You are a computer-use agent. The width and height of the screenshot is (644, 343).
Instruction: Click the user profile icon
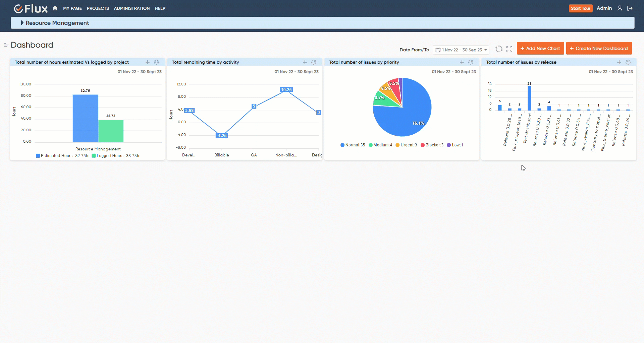click(x=620, y=8)
